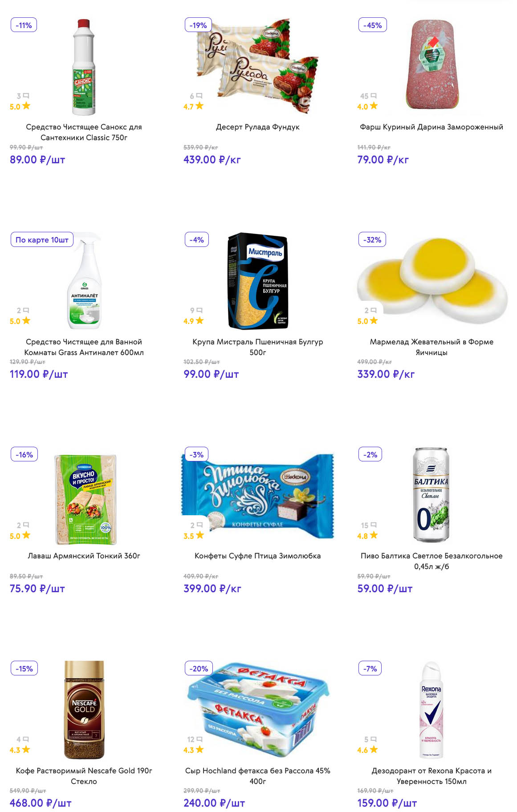Image resolution: width=517 pixels, height=812 pixels.
Task: Click the comment icon showing 45 reviews
Action: pos(373,96)
